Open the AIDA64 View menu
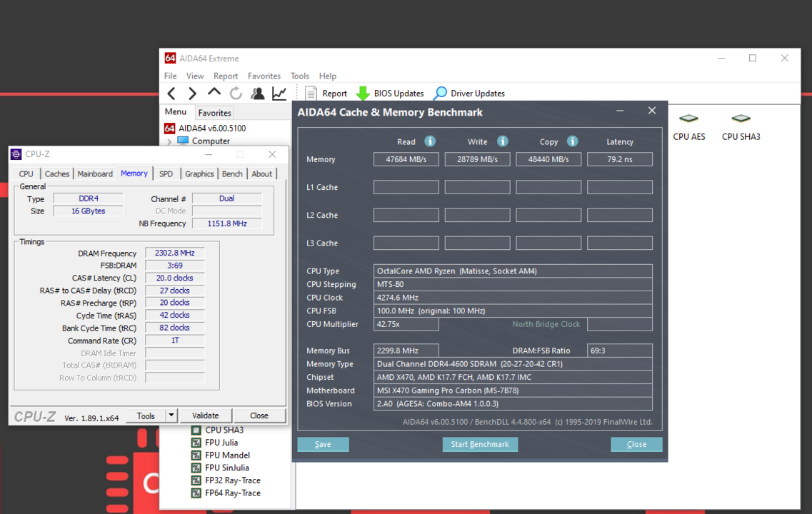The width and height of the screenshot is (812, 514). pos(195,76)
